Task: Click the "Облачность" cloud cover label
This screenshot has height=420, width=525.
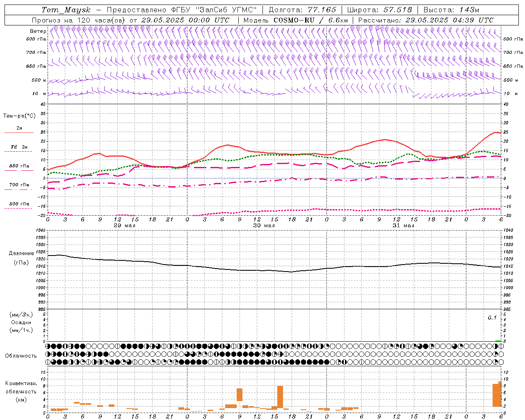Action: (21, 356)
